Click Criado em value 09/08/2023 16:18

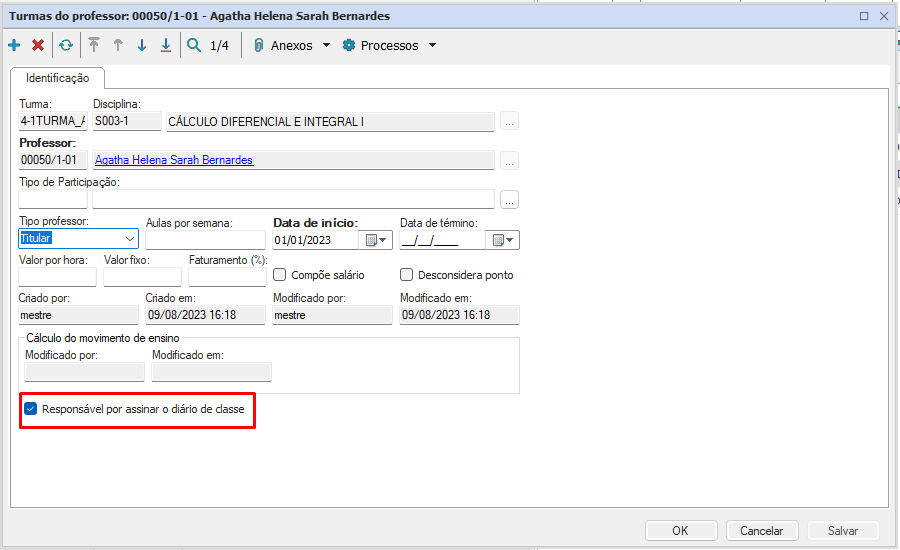click(205, 315)
